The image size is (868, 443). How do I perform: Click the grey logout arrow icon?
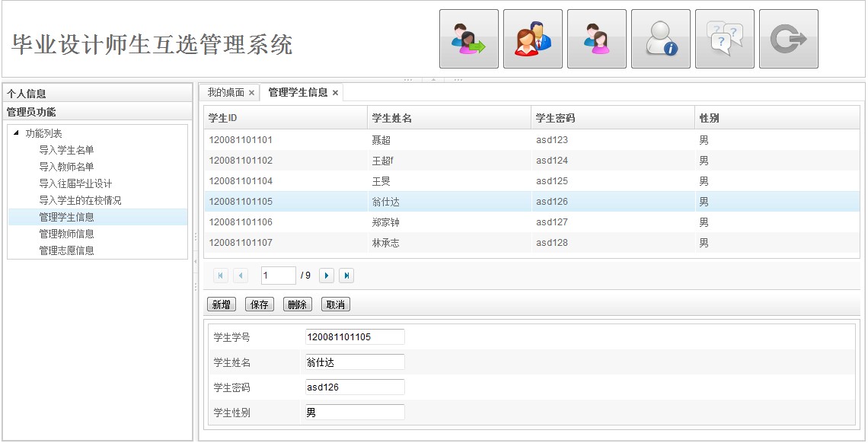coord(788,39)
